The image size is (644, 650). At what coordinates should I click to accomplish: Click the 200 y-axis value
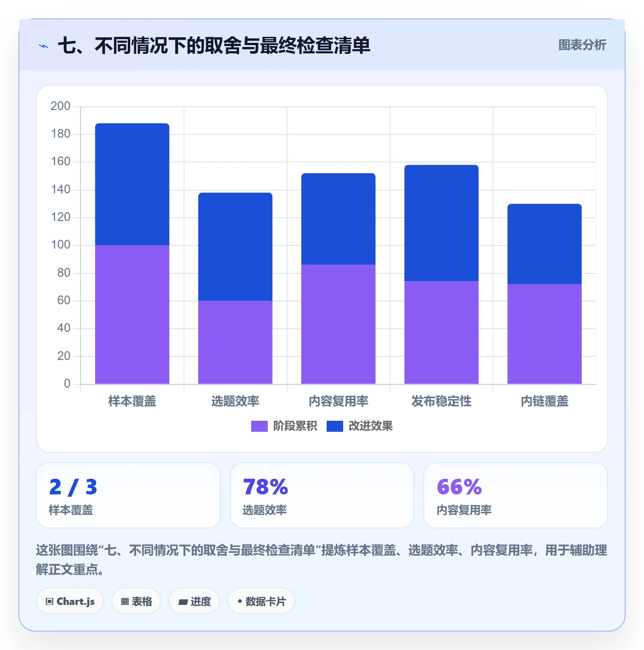point(60,106)
